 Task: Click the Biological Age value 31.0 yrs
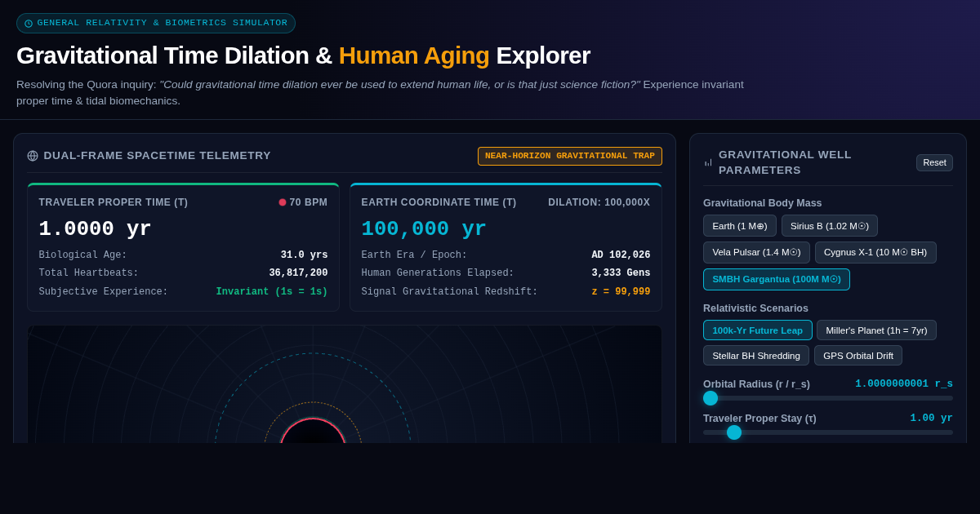304,255
